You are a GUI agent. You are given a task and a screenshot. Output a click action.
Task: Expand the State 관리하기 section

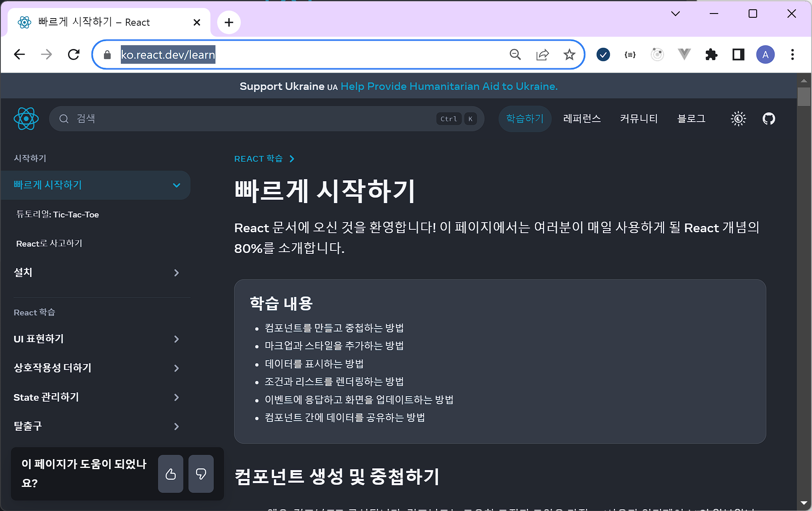(177, 397)
